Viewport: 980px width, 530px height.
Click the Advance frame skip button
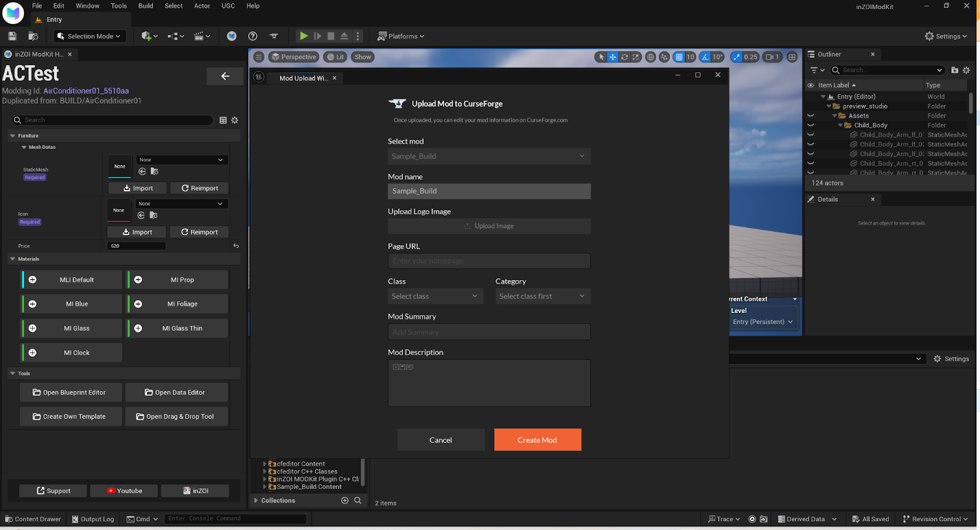click(x=317, y=36)
